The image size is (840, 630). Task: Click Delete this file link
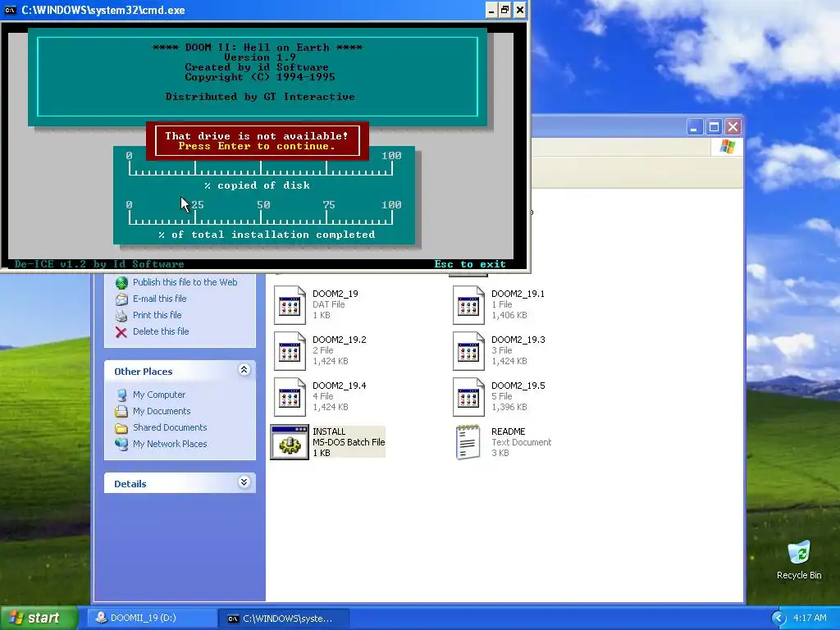[161, 331]
